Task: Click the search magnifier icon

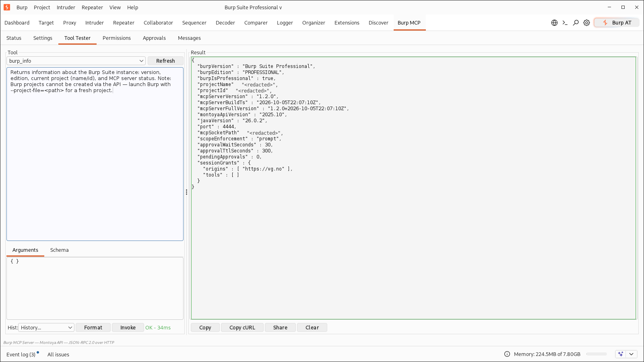Action: click(x=576, y=23)
